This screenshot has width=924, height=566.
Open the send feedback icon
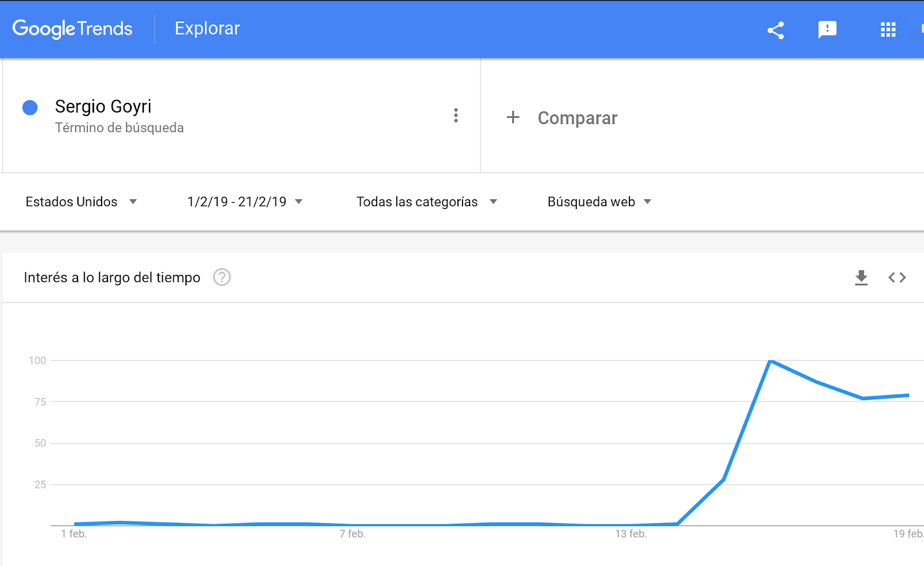[827, 29]
